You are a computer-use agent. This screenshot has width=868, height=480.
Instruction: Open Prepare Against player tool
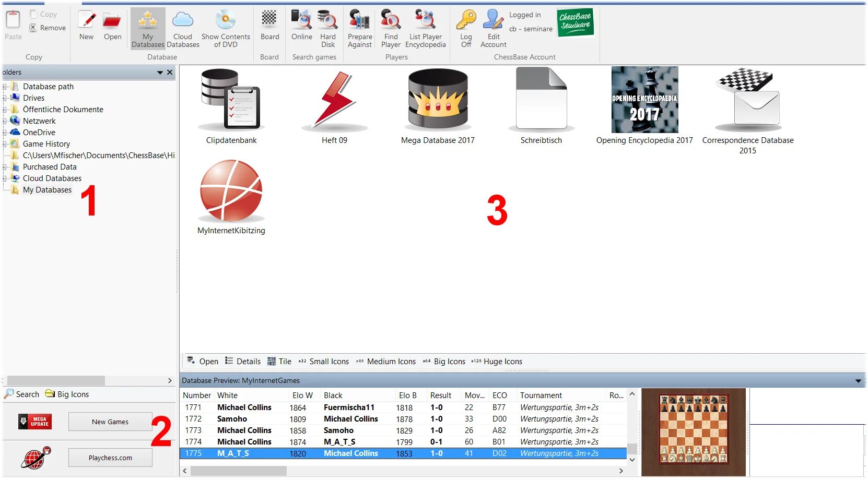pos(360,28)
